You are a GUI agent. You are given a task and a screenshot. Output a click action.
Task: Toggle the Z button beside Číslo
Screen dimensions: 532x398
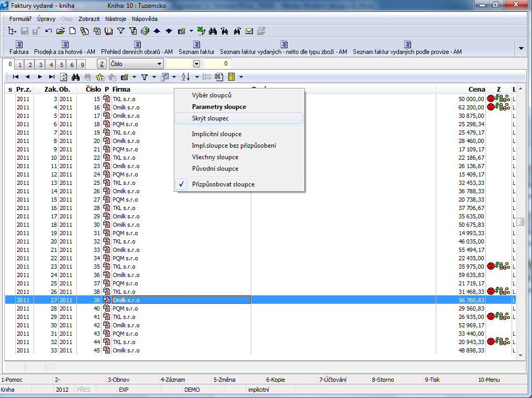pyautogui.click(x=102, y=64)
